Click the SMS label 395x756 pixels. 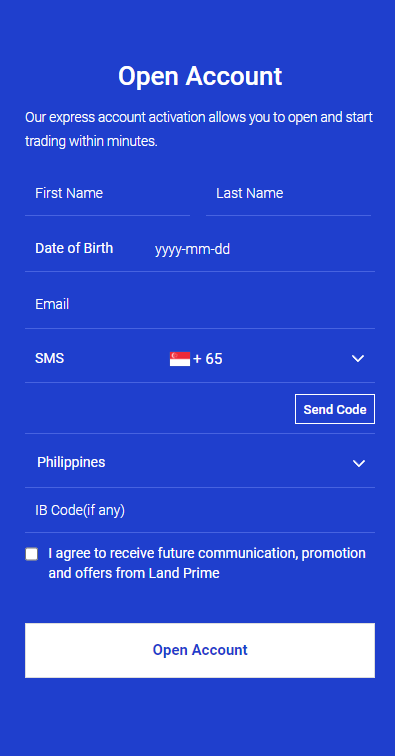click(x=49, y=359)
